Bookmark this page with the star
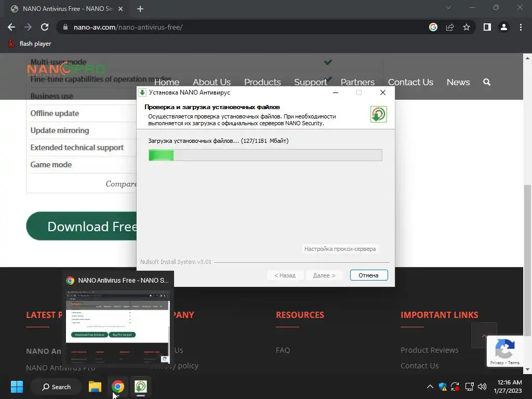532x399 pixels. tap(467, 27)
